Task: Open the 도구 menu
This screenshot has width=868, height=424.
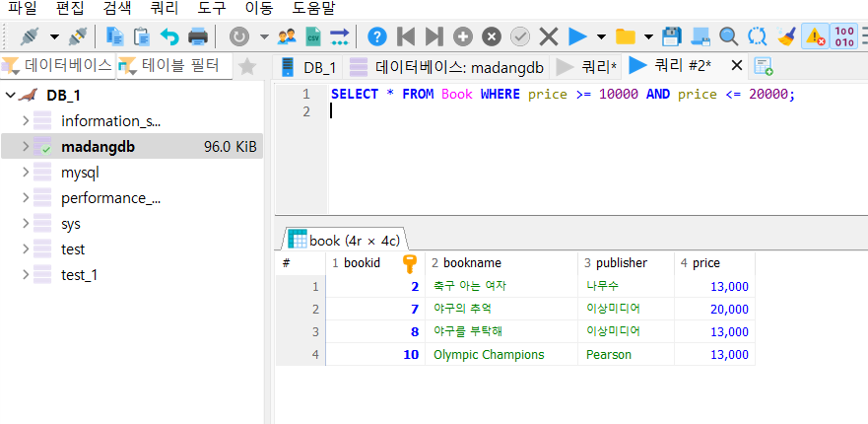Action: [x=212, y=8]
